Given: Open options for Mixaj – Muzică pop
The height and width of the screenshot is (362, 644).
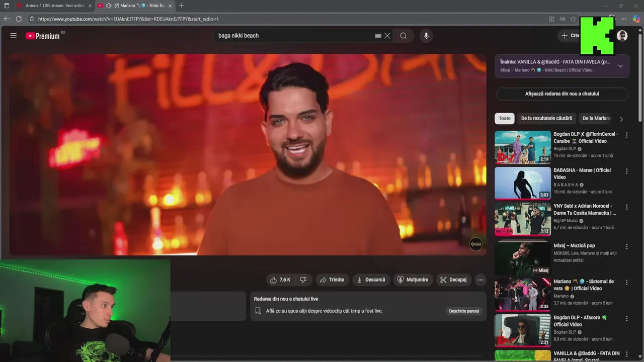Looking at the screenshot, I should click(627, 247).
